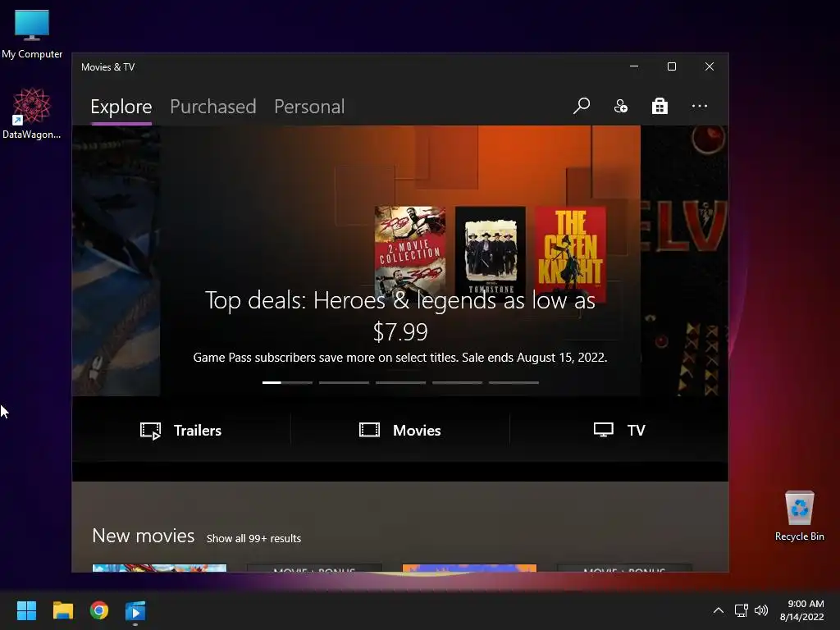
Task: Click the Game Pass subscribers sale text
Action: point(400,358)
